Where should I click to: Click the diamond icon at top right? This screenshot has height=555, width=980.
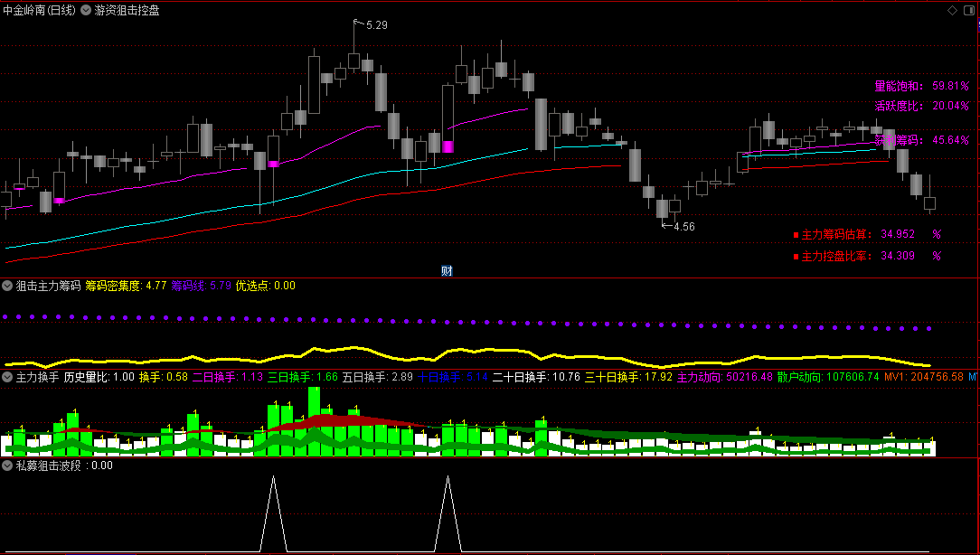coord(952,11)
